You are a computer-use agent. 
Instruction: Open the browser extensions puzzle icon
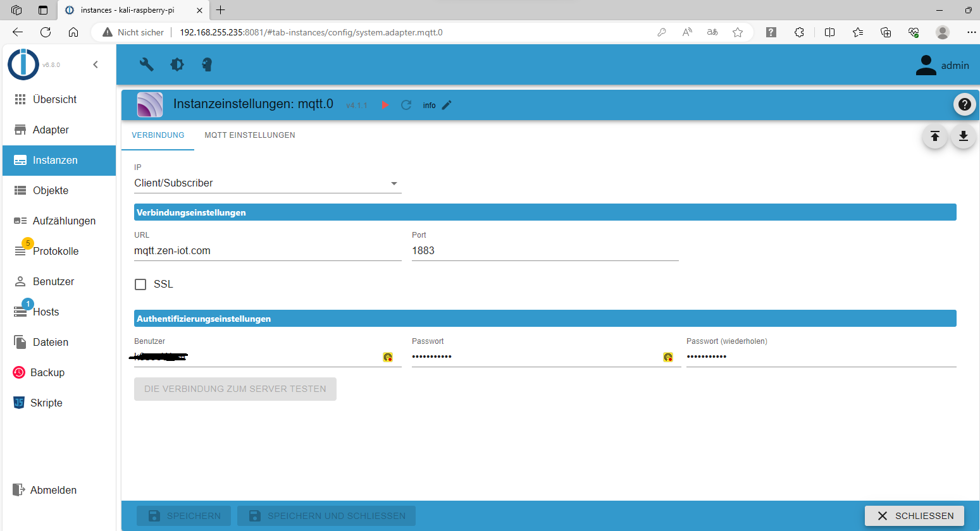pos(800,32)
